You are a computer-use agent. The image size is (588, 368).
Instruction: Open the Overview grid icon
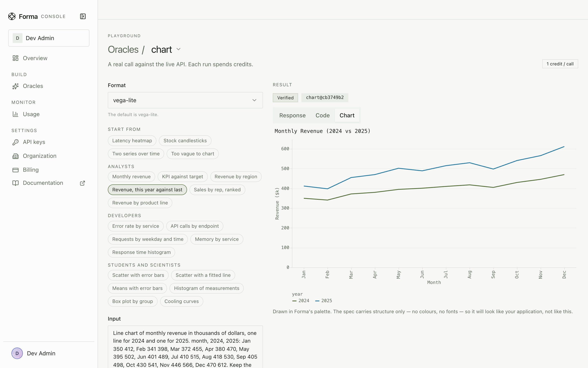pyautogui.click(x=16, y=58)
